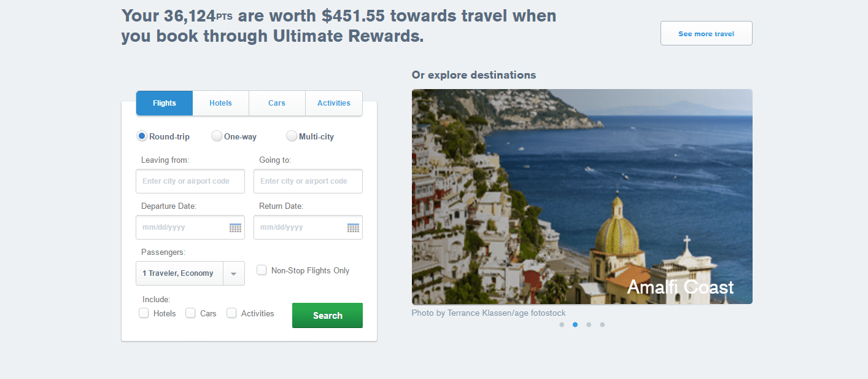Select the One-way trip option

click(x=216, y=136)
